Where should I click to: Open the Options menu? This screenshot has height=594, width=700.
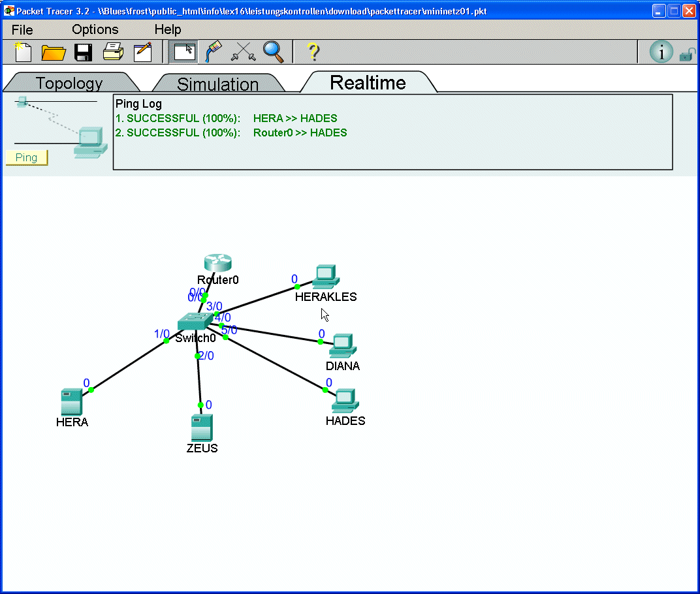[95, 29]
